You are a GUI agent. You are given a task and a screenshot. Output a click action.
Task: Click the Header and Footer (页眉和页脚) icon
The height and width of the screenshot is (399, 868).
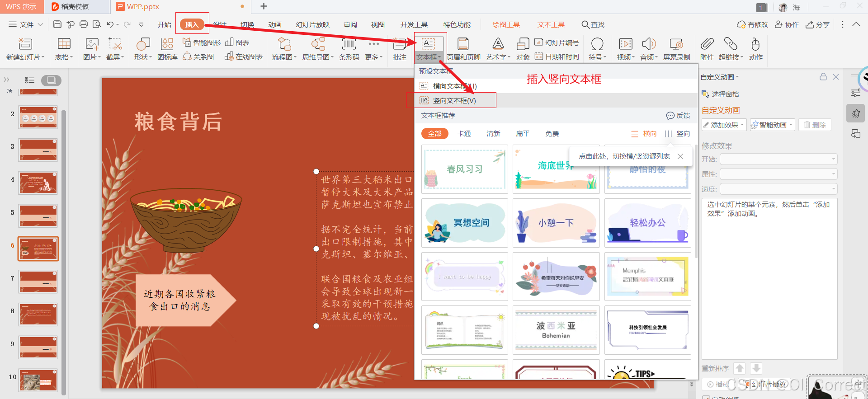coord(463,44)
